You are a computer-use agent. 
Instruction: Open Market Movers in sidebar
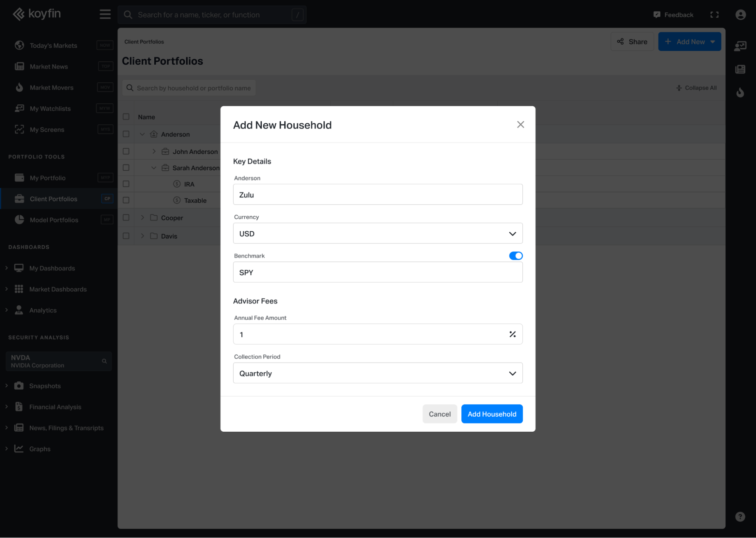click(x=51, y=87)
